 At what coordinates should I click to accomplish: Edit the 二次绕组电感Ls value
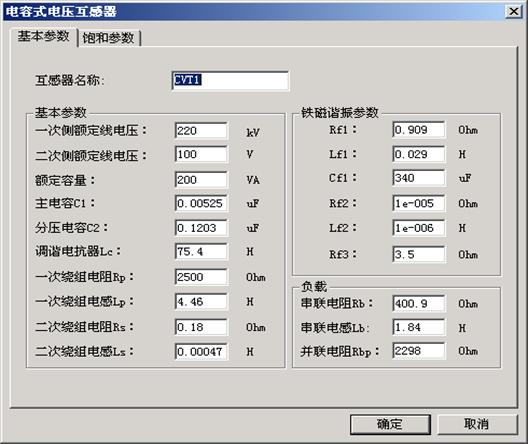pyautogui.click(x=201, y=352)
